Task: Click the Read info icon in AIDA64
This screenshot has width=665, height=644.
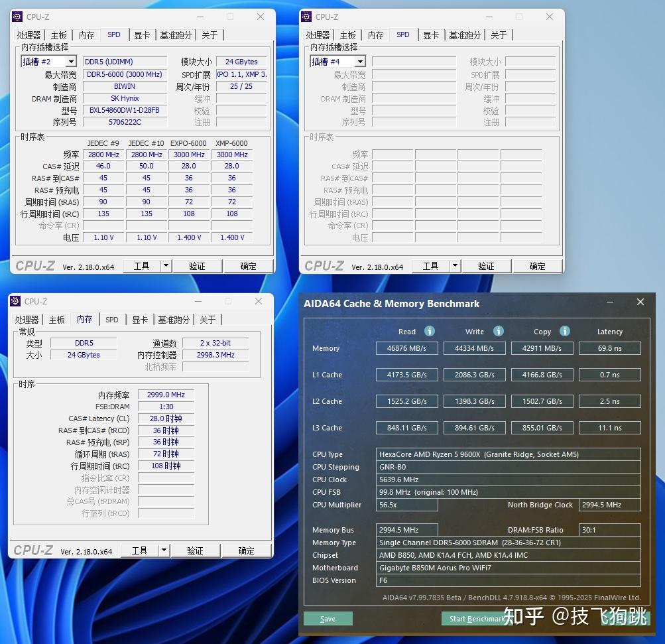Action: pyautogui.click(x=429, y=331)
